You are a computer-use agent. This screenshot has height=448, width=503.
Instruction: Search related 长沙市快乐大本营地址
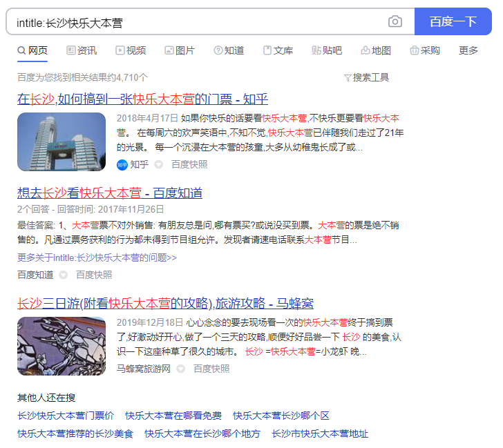(320, 434)
